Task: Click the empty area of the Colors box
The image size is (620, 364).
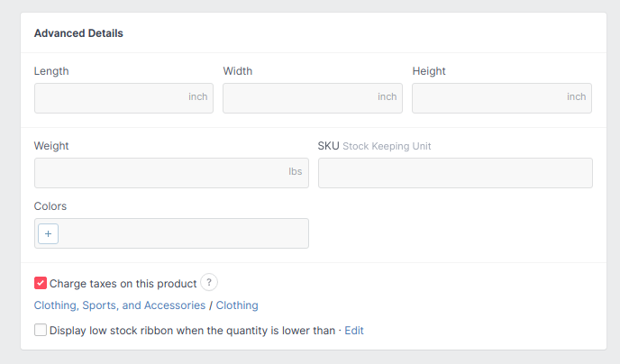Action: 180,233
